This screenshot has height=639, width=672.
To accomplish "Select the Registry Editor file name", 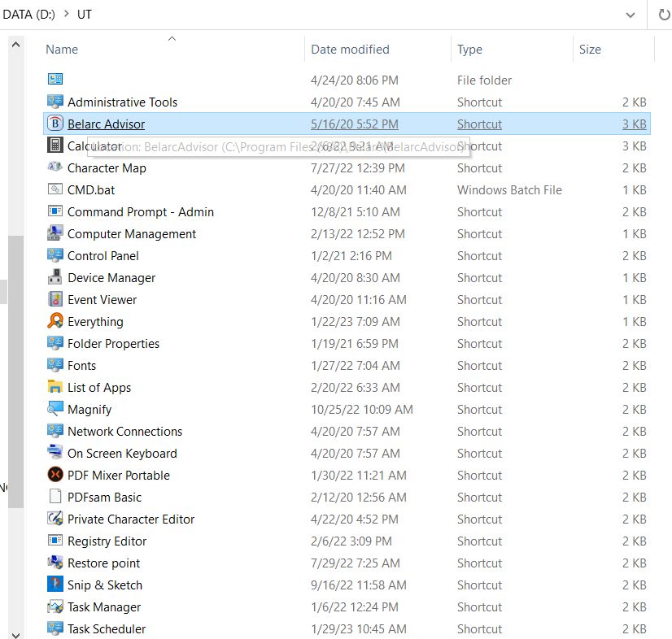I will click(x=107, y=541).
